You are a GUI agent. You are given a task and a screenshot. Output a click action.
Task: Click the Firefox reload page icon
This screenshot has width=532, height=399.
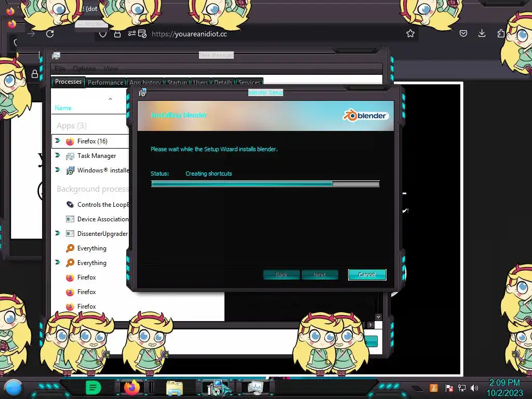click(50, 34)
